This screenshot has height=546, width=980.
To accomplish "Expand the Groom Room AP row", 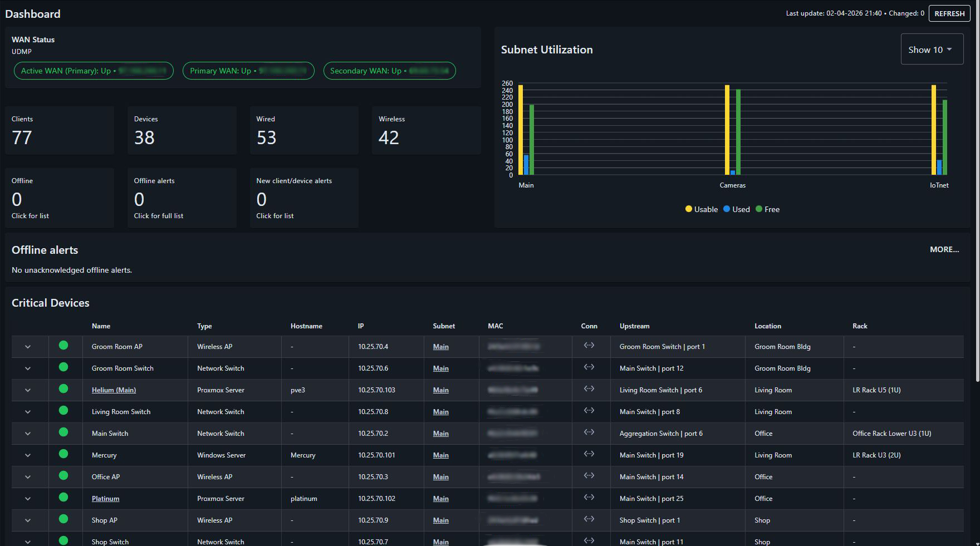I will coord(28,347).
